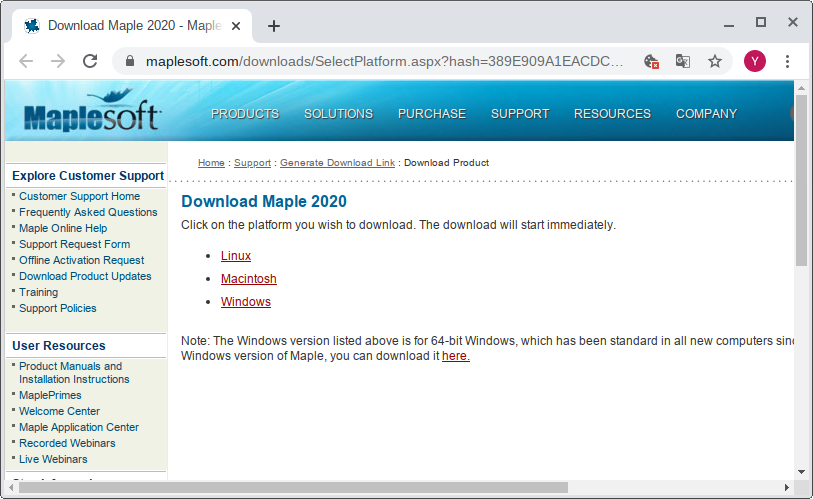This screenshot has height=499, width=813.
Task: Open Chrome three-dot menu
Action: coord(787,61)
